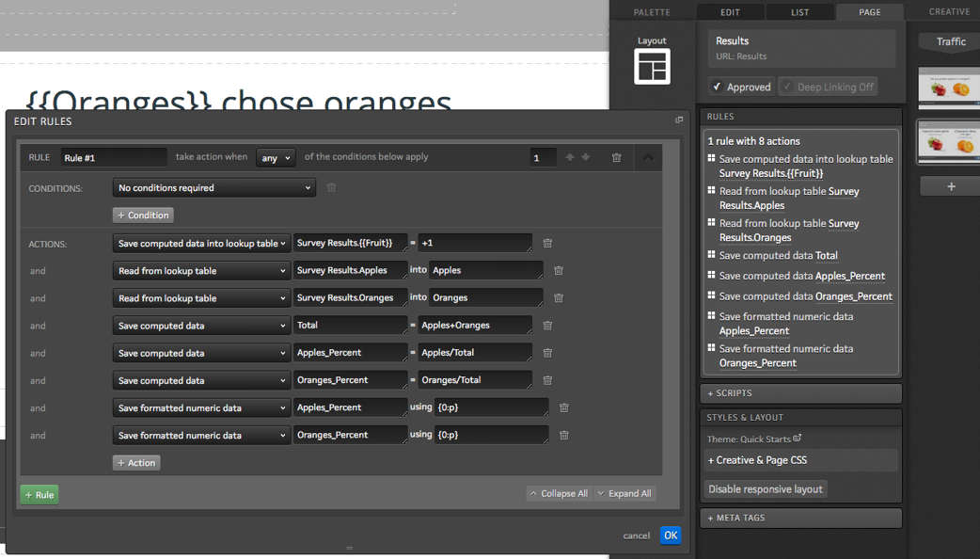Open action type dropdown for Total
Viewport: 980px width, 559px height.
[x=201, y=326]
